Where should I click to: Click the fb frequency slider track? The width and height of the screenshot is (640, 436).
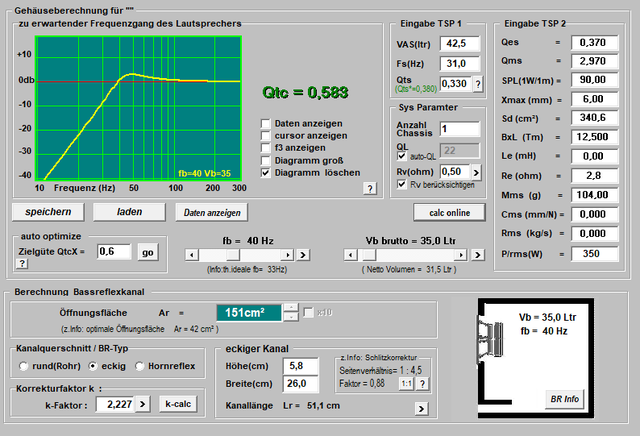[260, 255]
